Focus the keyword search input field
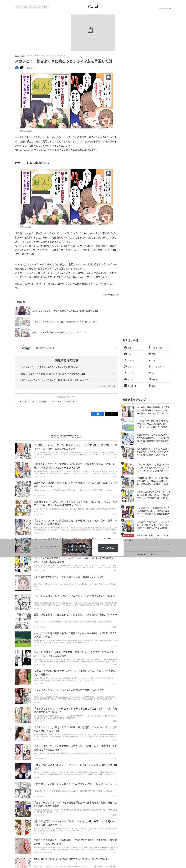Image resolution: width=186 pixels, height=868 pixels. click(x=30, y=7)
